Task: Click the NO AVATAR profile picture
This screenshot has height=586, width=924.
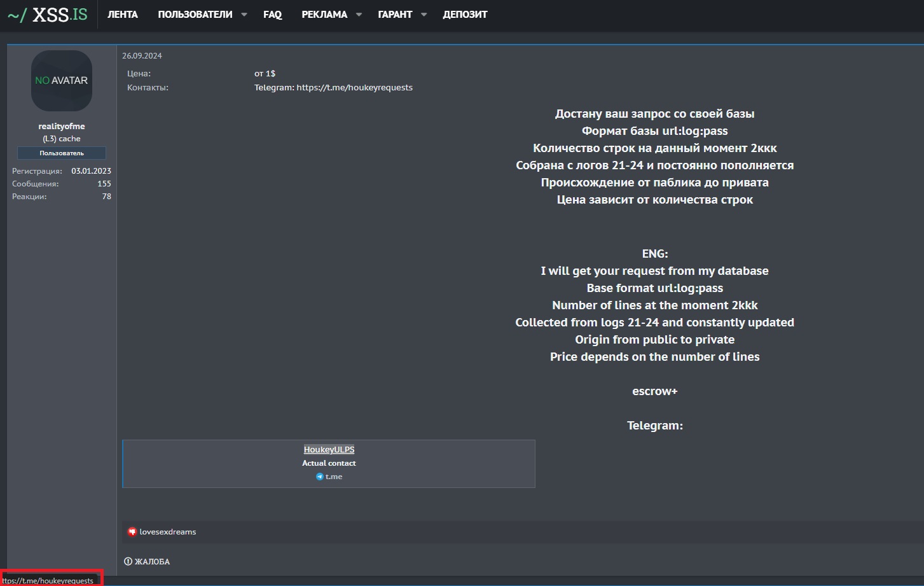Action: click(62, 81)
